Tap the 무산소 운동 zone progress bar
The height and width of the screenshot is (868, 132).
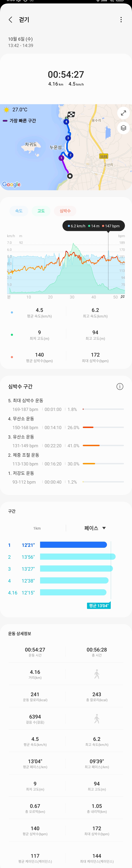(x=103, y=427)
